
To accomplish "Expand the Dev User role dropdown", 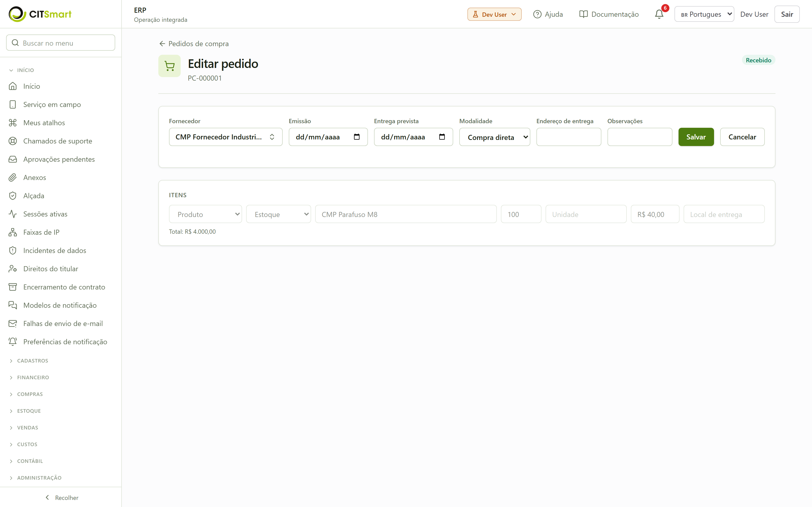I will click(494, 14).
